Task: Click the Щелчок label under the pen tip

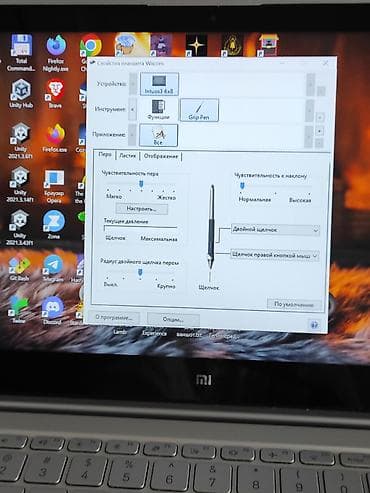Action: pos(209,287)
